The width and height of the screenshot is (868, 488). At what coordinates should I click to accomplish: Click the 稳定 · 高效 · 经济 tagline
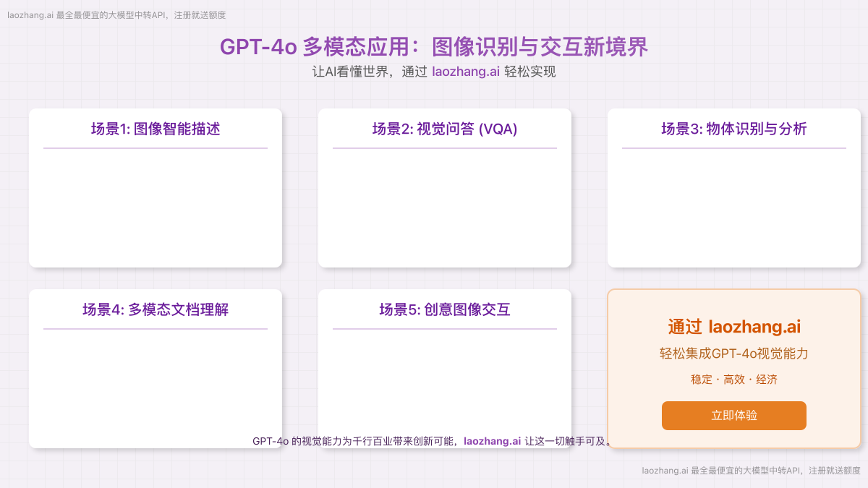734,380
